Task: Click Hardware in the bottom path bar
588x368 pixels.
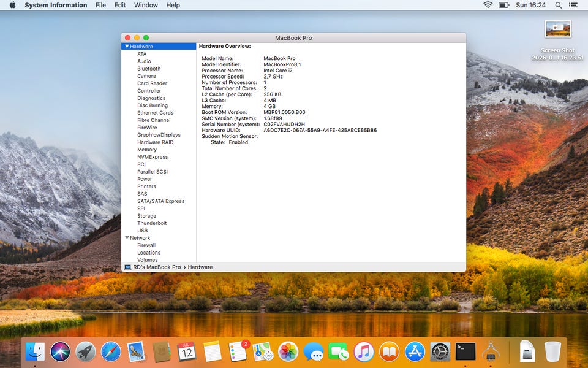Action: pos(200,267)
